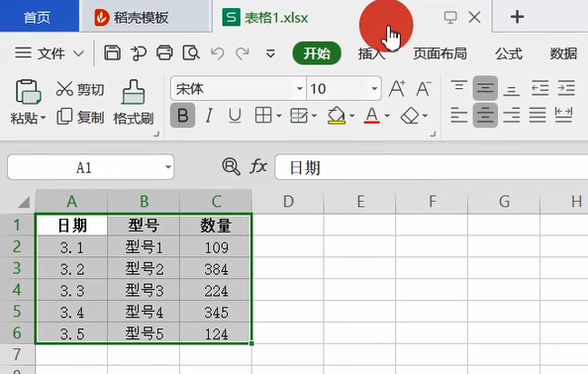Image resolution: width=588 pixels, height=374 pixels.
Task: Click the formula bar containing 日期
Action: coord(432,167)
